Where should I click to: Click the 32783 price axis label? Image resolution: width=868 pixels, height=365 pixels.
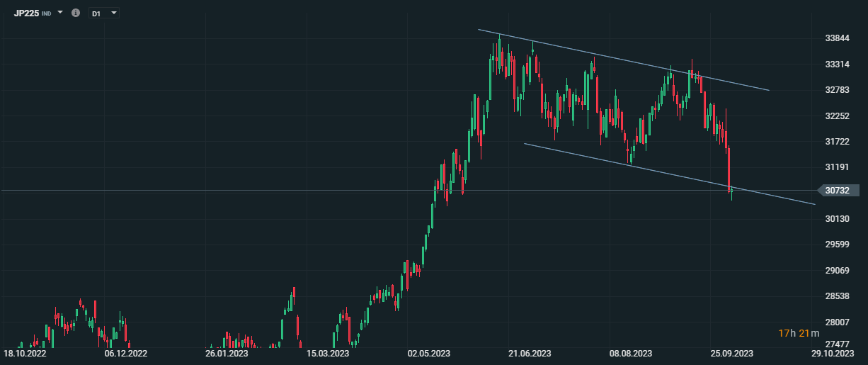pos(838,90)
